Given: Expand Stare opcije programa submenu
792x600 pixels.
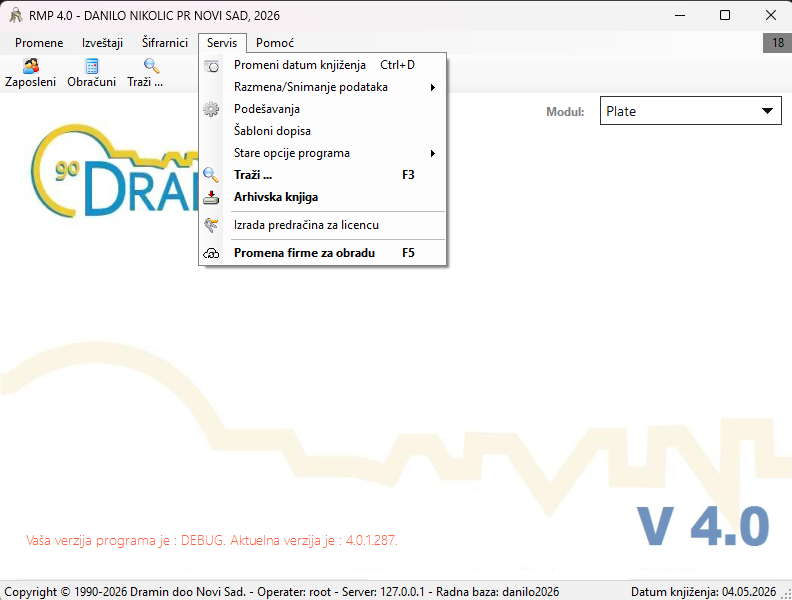Looking at the screenshot, I should coord(322,153).
